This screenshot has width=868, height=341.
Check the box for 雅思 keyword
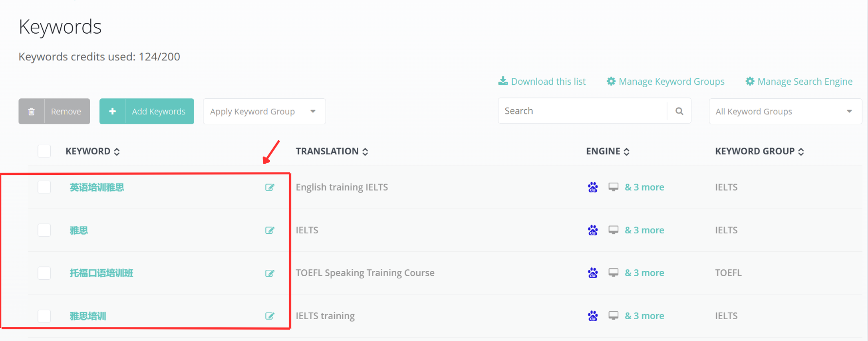click(x=44, y=230)
